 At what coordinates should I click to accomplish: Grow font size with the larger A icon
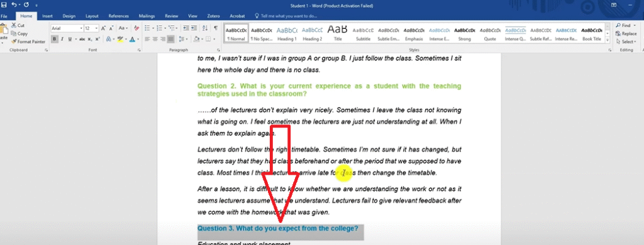[x=104, y=28]
